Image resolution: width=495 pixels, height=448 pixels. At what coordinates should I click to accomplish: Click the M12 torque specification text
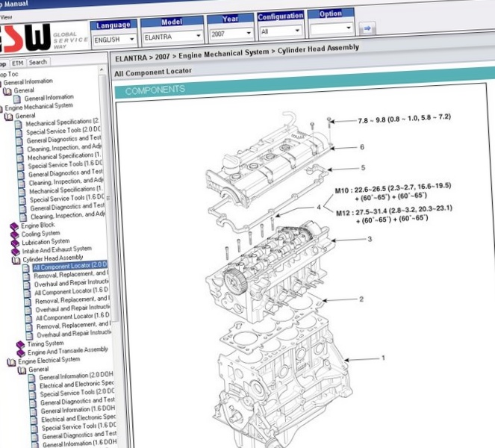pos(394,215)
